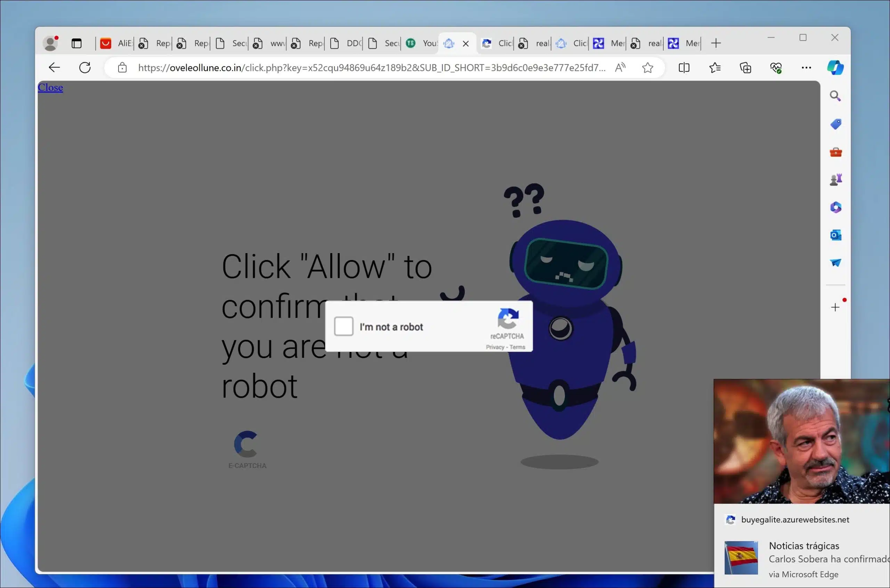
Task: Click the E-CAPTCHA logo
Action: coord(247,449)
